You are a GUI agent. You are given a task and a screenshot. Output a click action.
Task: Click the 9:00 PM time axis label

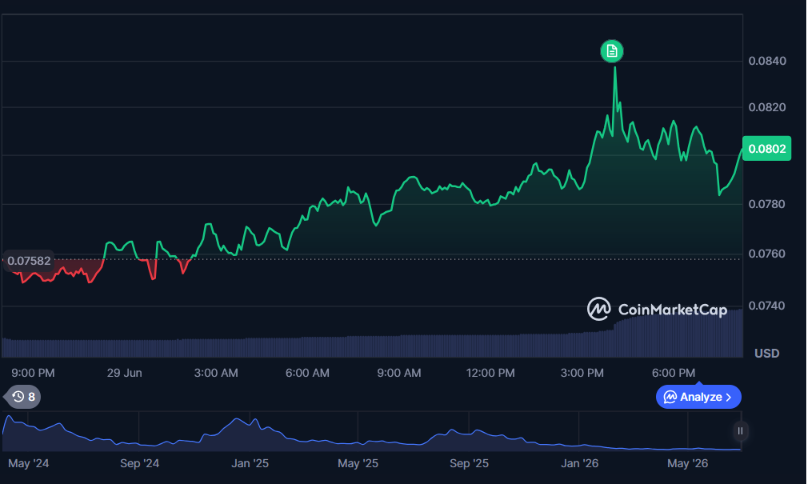coord(33,373)
